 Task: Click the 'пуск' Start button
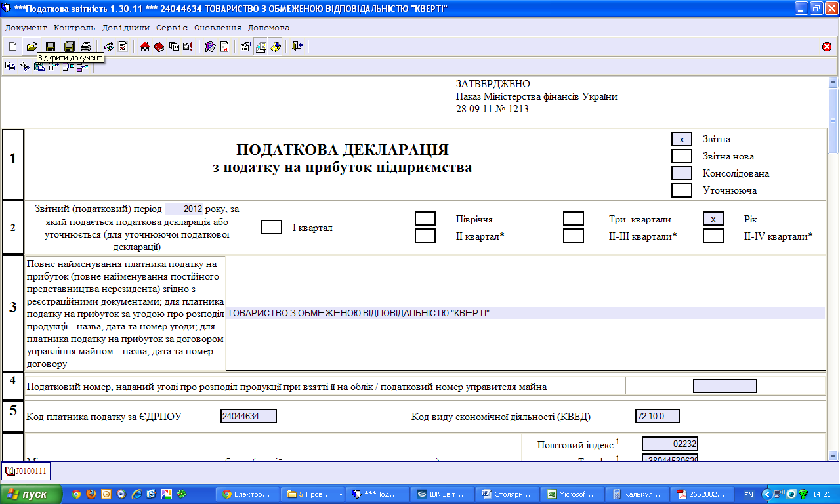31,494
